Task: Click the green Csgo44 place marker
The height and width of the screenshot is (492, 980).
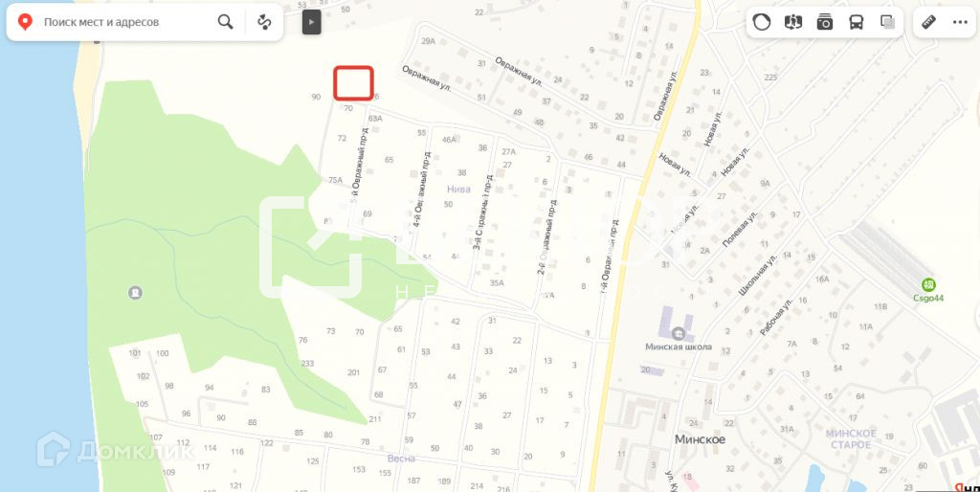Action: [928, 284]
